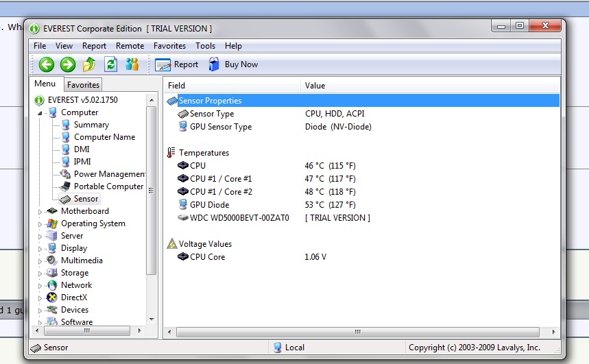Click the details pane scroll-right arrow
589x364 pixels.
tap(554, 332)
